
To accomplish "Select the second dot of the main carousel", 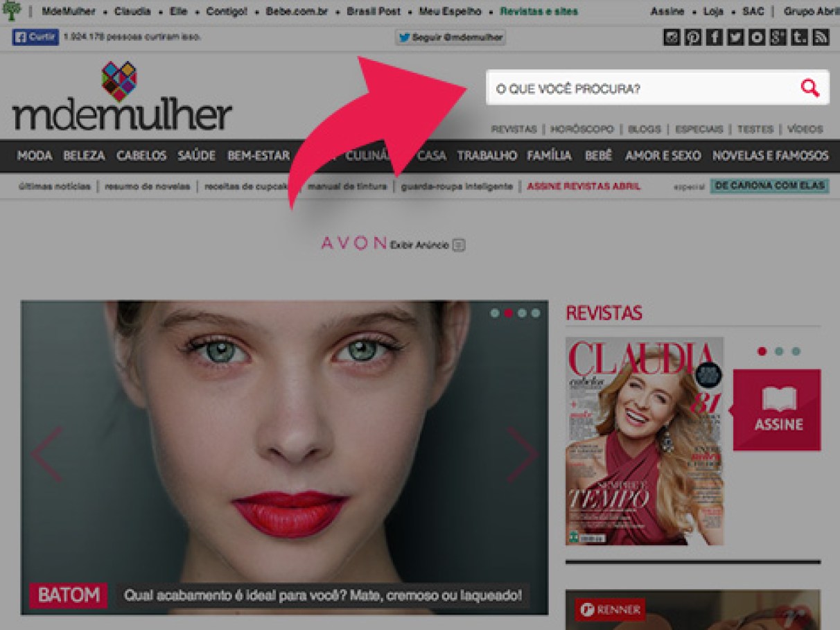I will tap(508, 313).
